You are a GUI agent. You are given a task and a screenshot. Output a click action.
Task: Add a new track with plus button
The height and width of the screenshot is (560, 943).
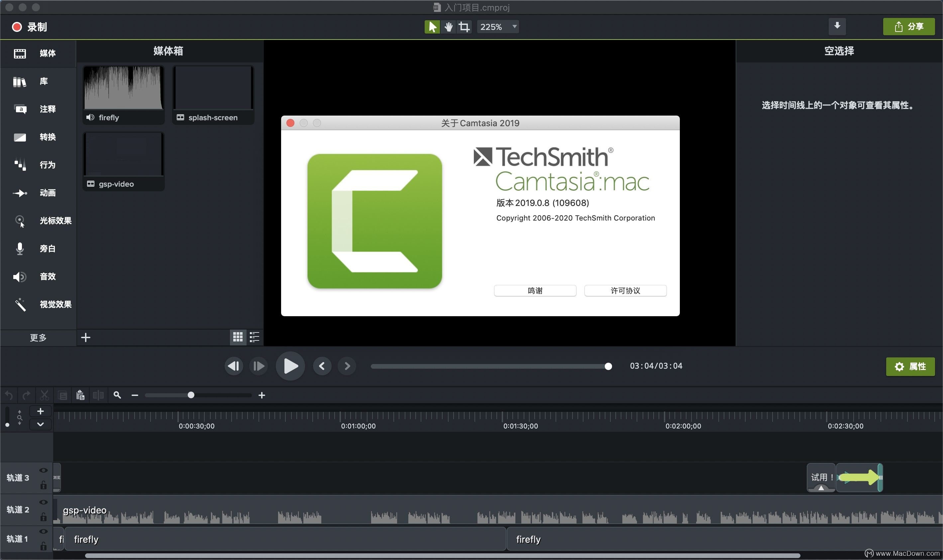pyautogui.click(x=41, y=411)
